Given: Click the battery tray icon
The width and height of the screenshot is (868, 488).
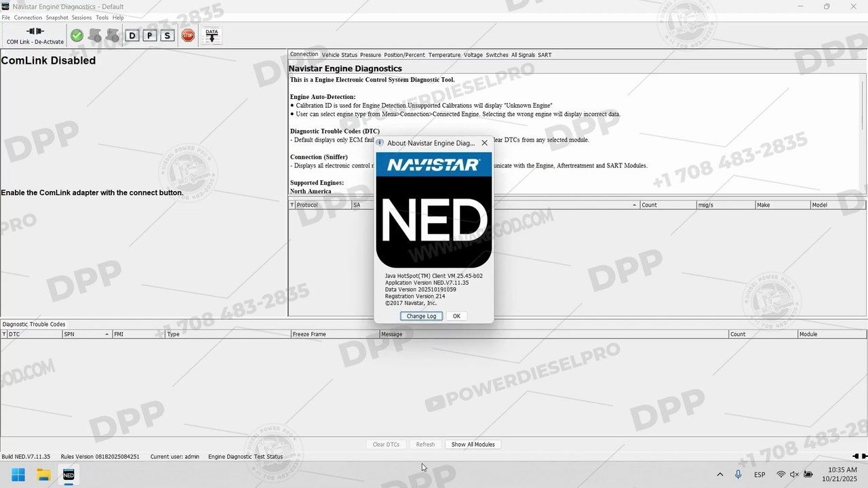Looking at the screenshot, I should pos(808,474).
